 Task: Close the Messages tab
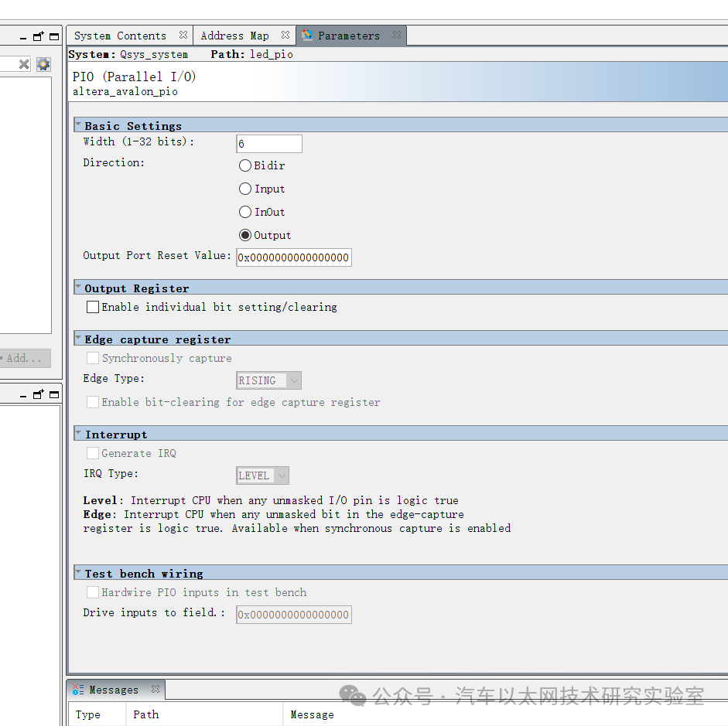[x=156, y=690]
